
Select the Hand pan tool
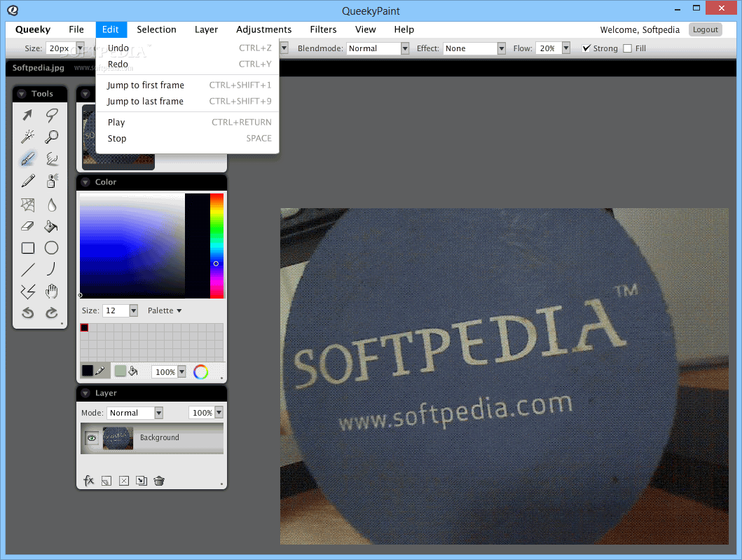pyautogui.click(x=52, y=292)
